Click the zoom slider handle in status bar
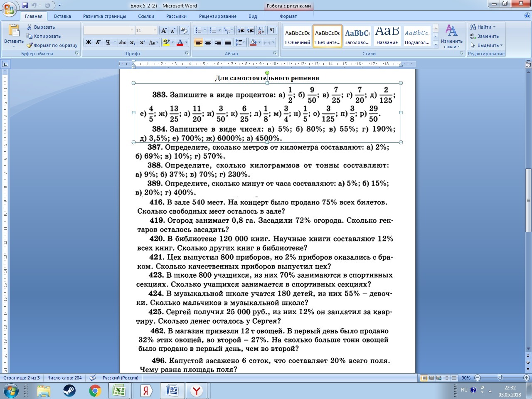 click(x=500, y=378)
